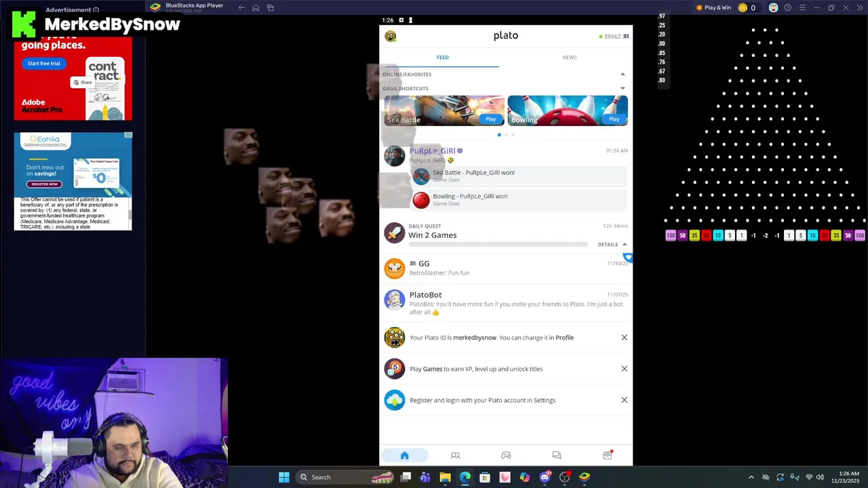This screenshot has width=868, height=488.
Task: Dismiss the Plato ID notice
Action: pos(625,338)
